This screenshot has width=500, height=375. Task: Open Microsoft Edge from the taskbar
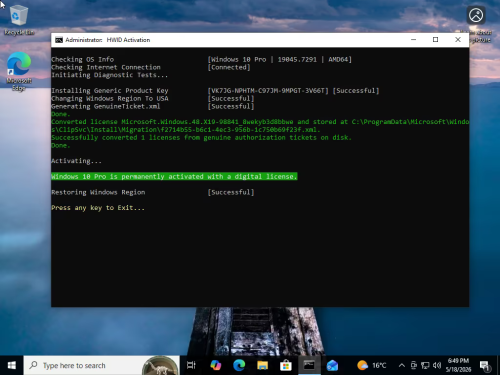click(x=239, y=365)
